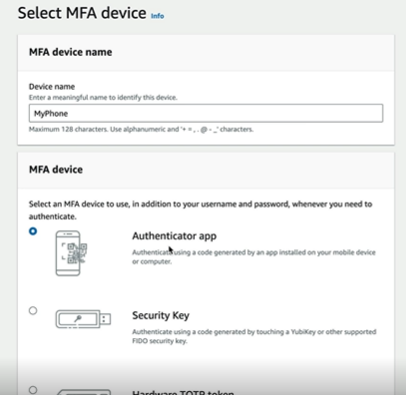Click the Authenticator app description text
The width and height of the screenshot is (406, 395).
[254, 257]
